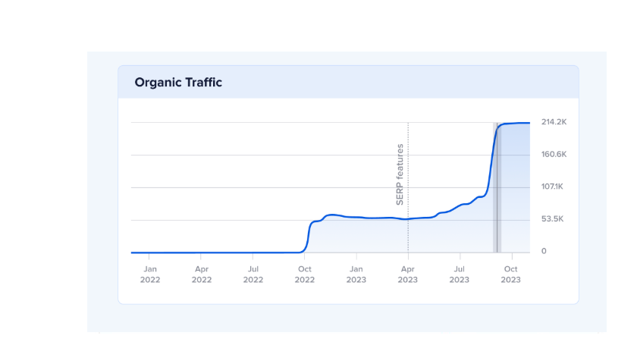Image resolution: width=637 pixels, height=364 pixels.
Task: Click the 0 baseline axis label
Action: coord(544,252)
